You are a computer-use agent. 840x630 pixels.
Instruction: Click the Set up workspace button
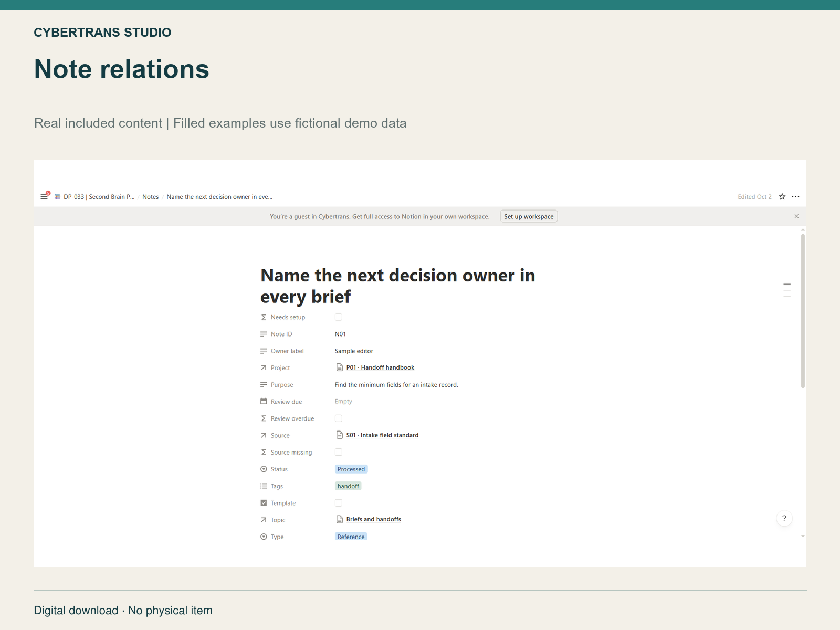tap(529, 216)
